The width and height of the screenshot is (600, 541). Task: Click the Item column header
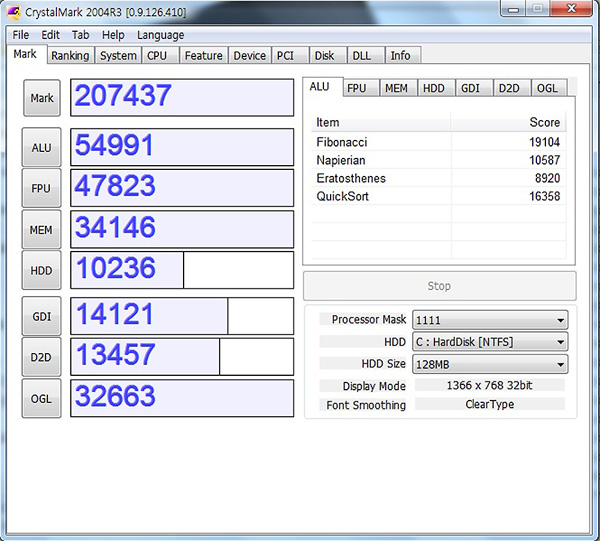pos(381,122)
